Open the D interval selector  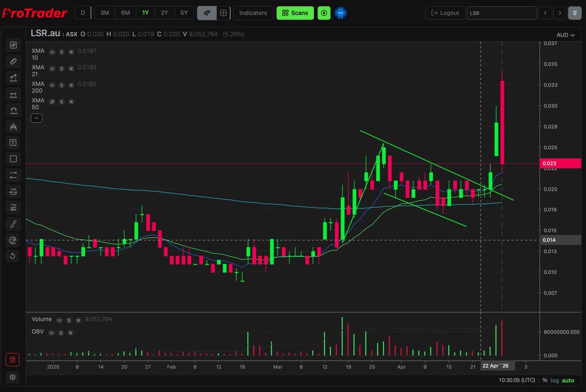83,13
